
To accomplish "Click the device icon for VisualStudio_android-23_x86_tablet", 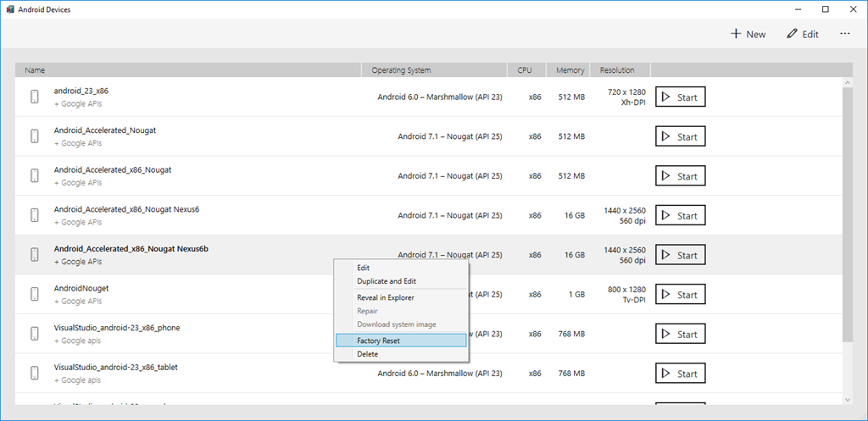I will (35, 373).
